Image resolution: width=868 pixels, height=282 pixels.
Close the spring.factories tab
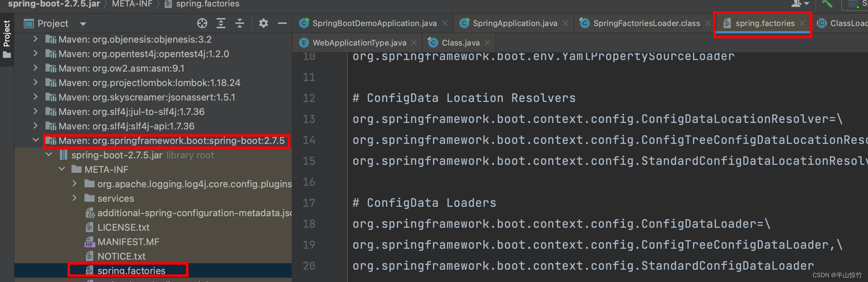pyautogui.click(x=802, y=23)
